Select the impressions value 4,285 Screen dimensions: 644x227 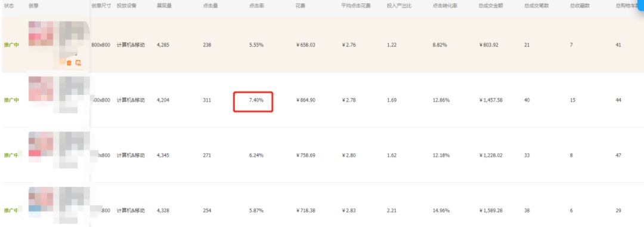[163, 45]
